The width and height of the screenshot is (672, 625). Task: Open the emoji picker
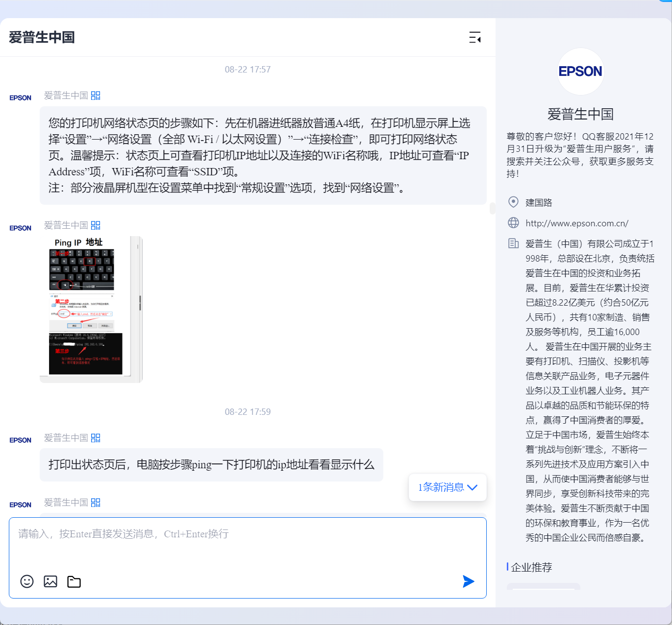[27, 581]
